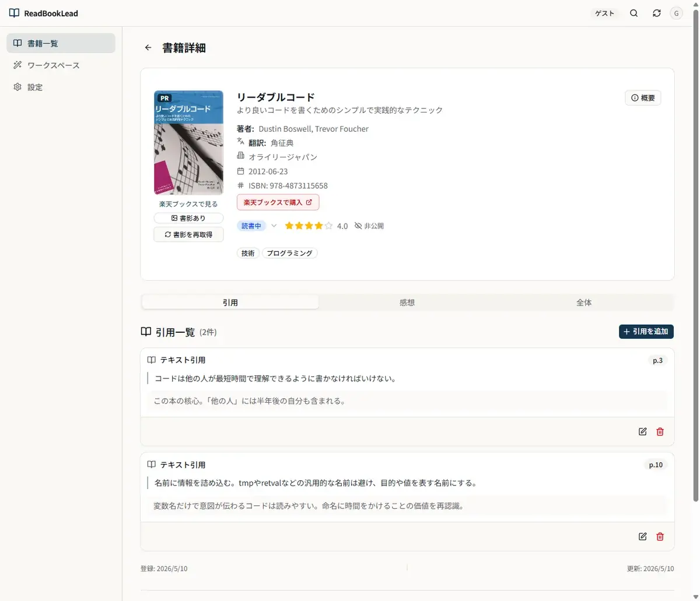Open the search magnifier icon in header
The image size is (700, 601).
click(x=634, y=13)
